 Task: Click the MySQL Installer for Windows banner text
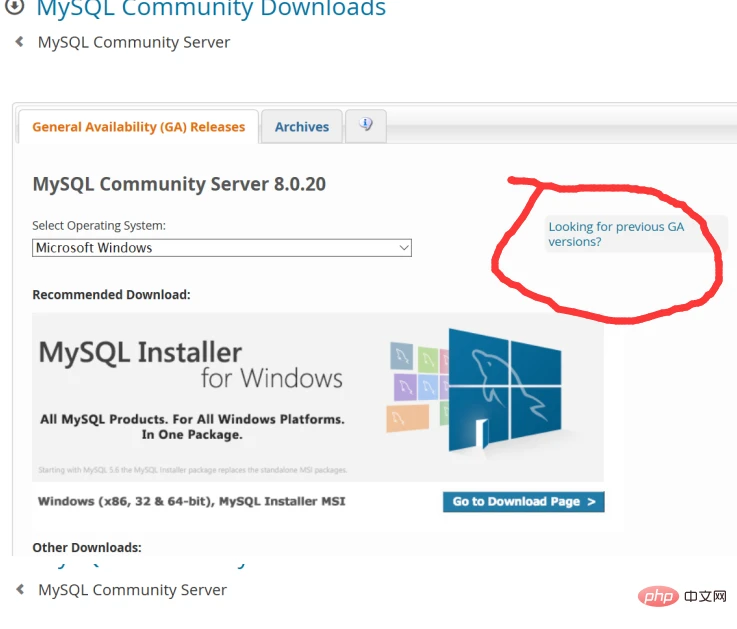point(191,365)
